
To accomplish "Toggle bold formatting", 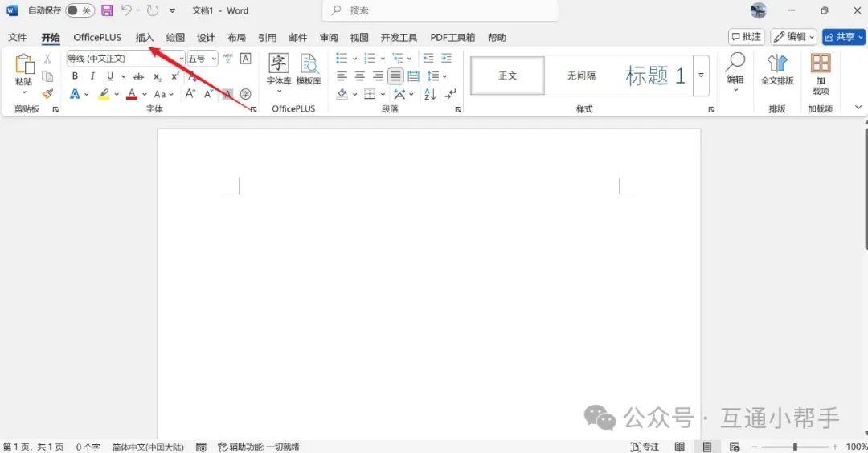I will coord(75,76).
